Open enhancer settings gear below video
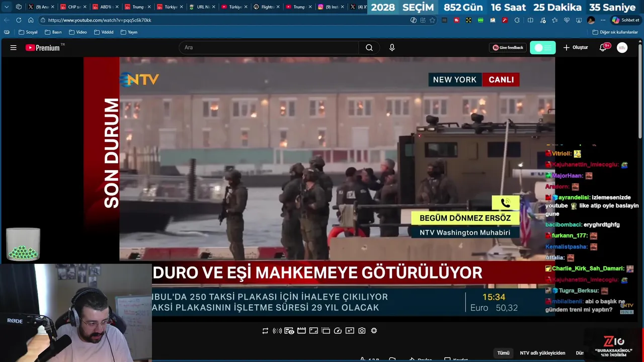The image size is (644, 362). [374, 331]
